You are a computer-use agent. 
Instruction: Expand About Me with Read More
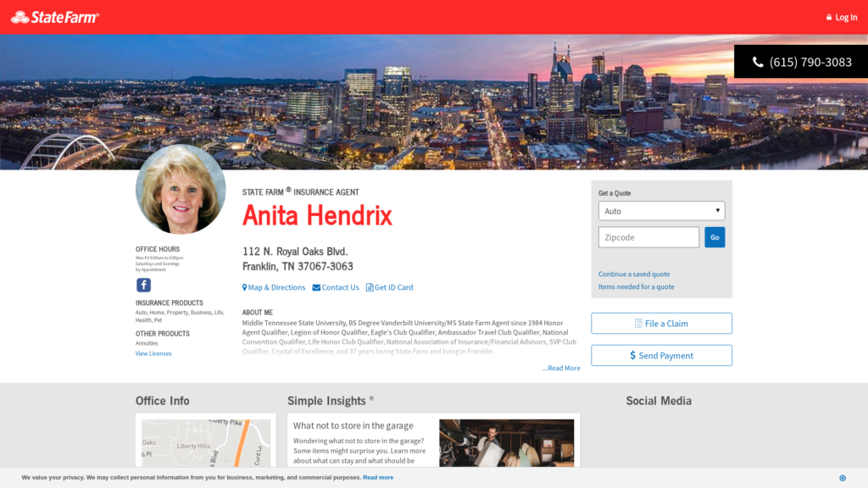click(x=562, y=369)
